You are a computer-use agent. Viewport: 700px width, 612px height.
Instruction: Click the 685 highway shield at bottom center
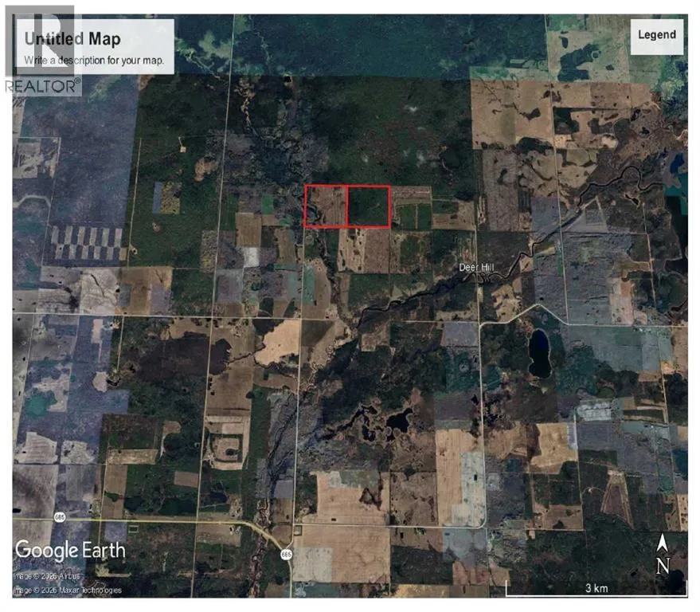point(285,553)
